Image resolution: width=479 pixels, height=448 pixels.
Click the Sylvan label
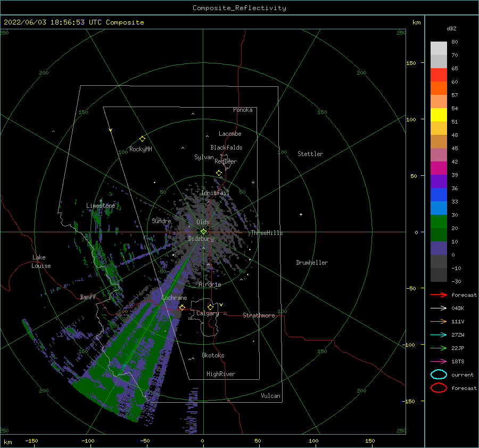204,157
